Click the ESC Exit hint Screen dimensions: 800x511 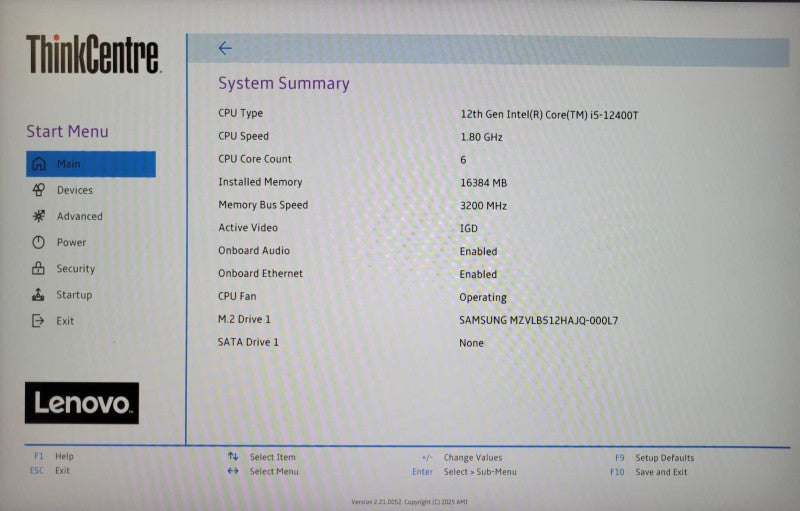click(50, 470)
